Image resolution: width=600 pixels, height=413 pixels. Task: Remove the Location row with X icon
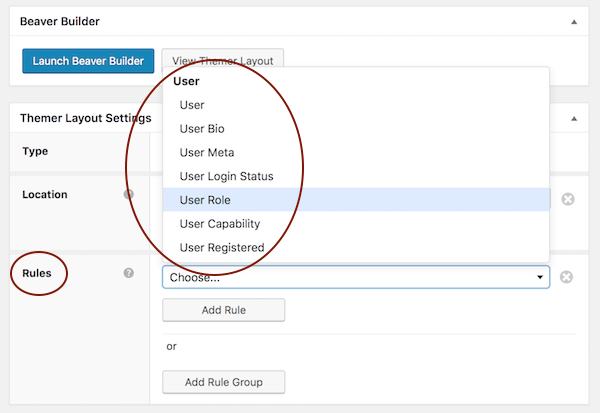(567, 200)
